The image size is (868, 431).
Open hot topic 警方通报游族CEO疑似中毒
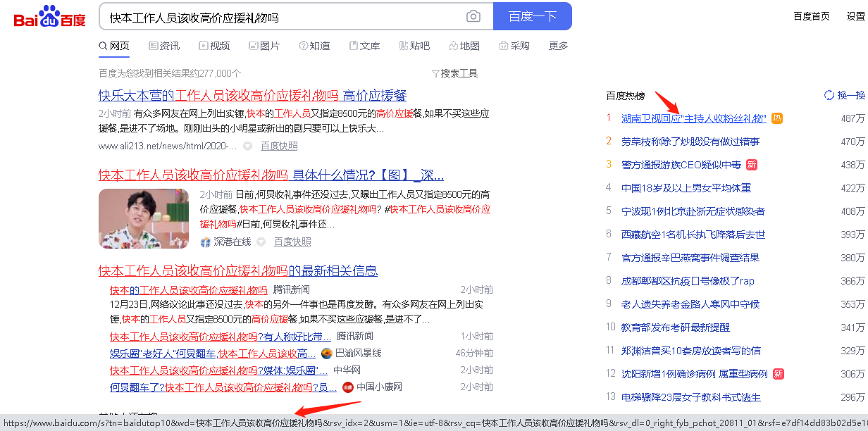point(681,165)
